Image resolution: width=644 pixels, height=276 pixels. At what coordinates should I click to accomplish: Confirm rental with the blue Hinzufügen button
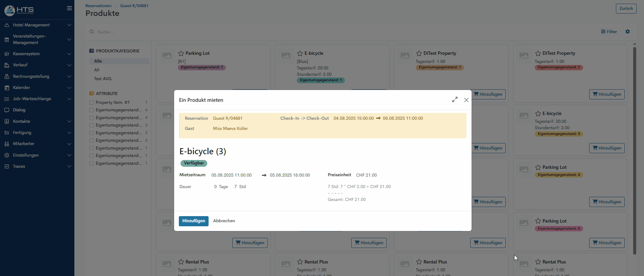click(193, 221)
